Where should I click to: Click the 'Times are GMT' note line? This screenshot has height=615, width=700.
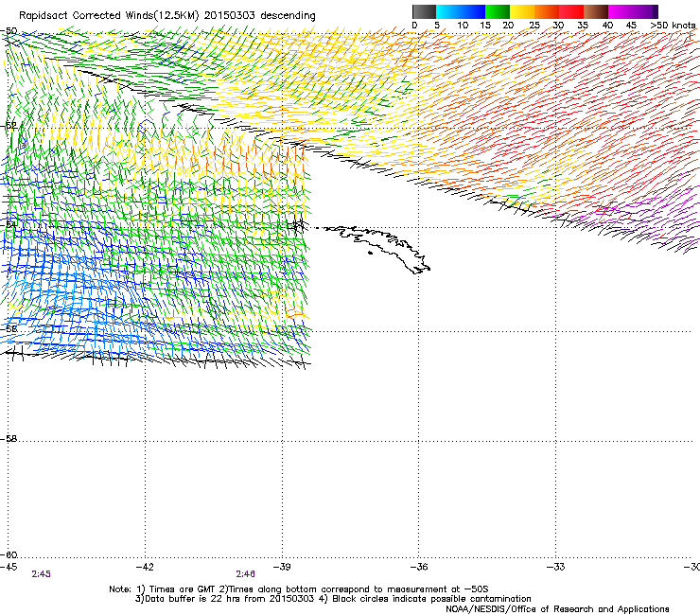tap(299, 589)
